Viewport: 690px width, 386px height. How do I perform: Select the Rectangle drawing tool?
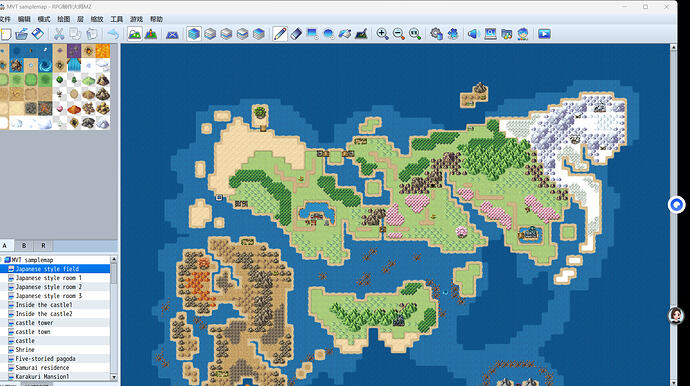(x=312, y=34)
